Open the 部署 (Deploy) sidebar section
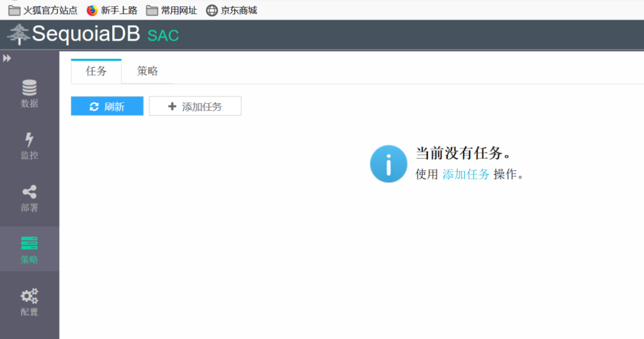The width and height of the screenshot is (644, 339). (x=29, y=198)
